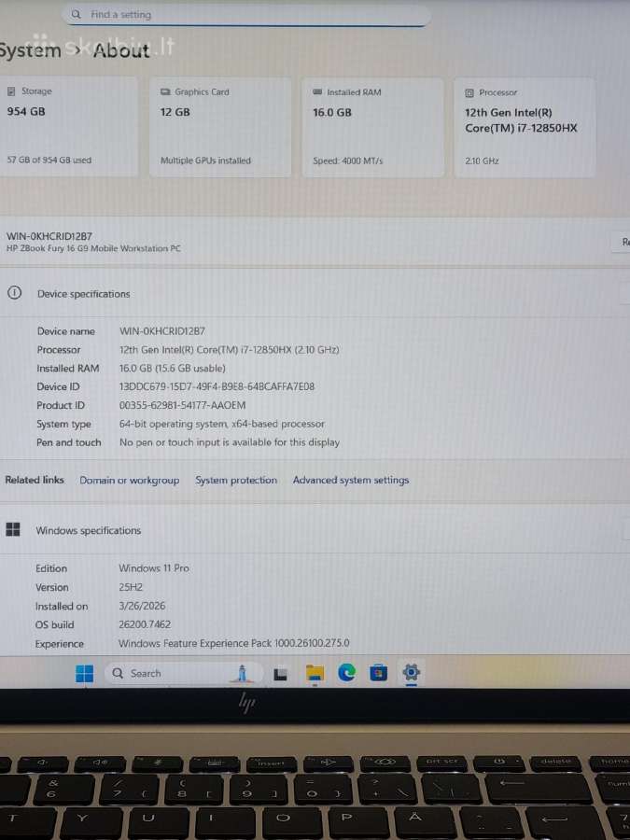Select the Speed: 4000 MT/s text
Image resolution: width=630 pixels, height=840 pixels.
coord(348,161)
